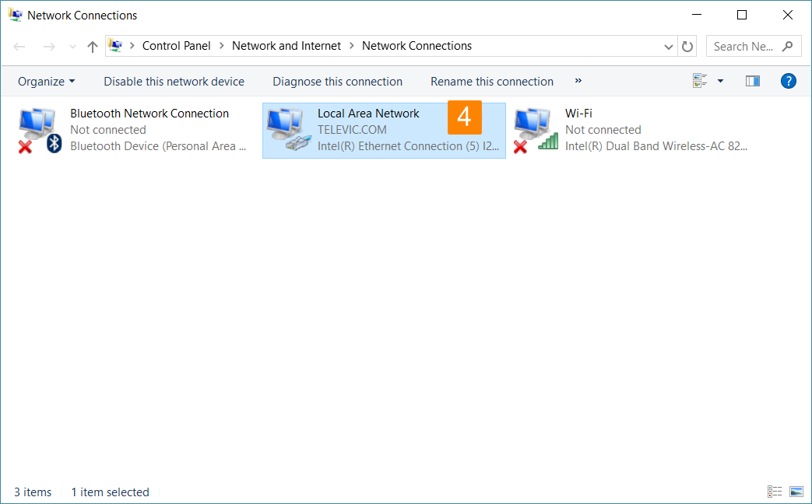The image size is (812, 504).
Task: Refresh the Network Connections address bar
Action: click(687, 47)
